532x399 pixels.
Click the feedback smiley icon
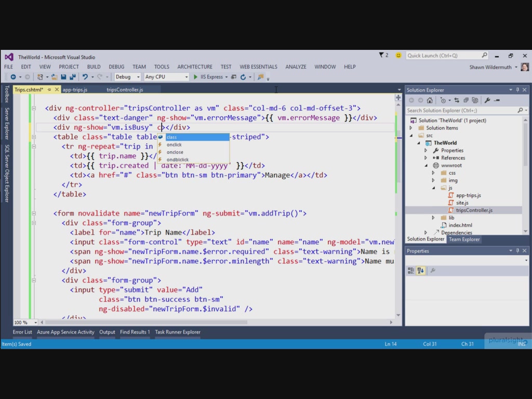pos(398,55)
